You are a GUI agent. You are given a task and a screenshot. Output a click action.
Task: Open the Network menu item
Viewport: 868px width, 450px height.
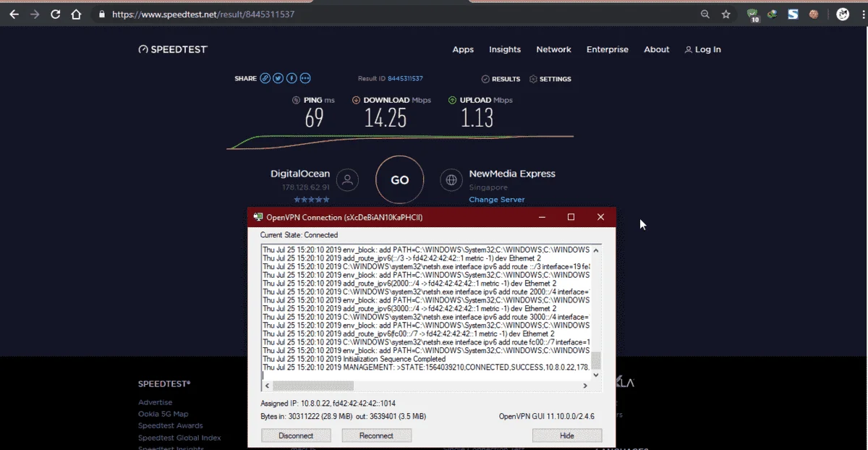(x=553, y=50)
